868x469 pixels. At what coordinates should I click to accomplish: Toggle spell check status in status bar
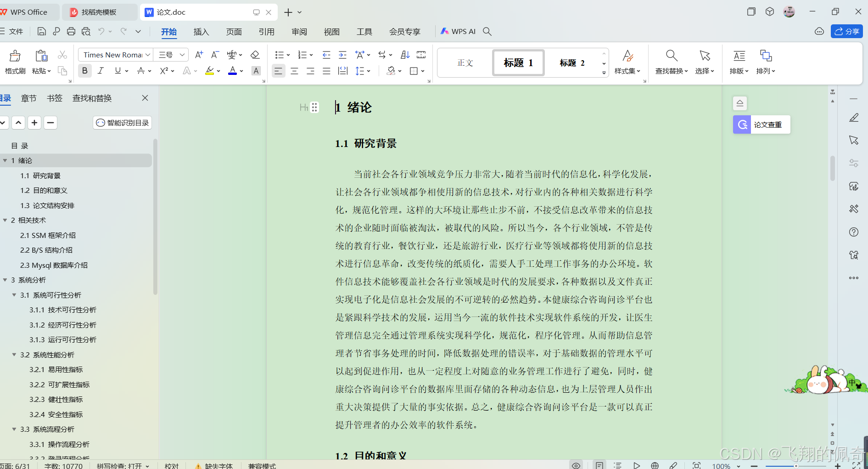tap(123, 465)
